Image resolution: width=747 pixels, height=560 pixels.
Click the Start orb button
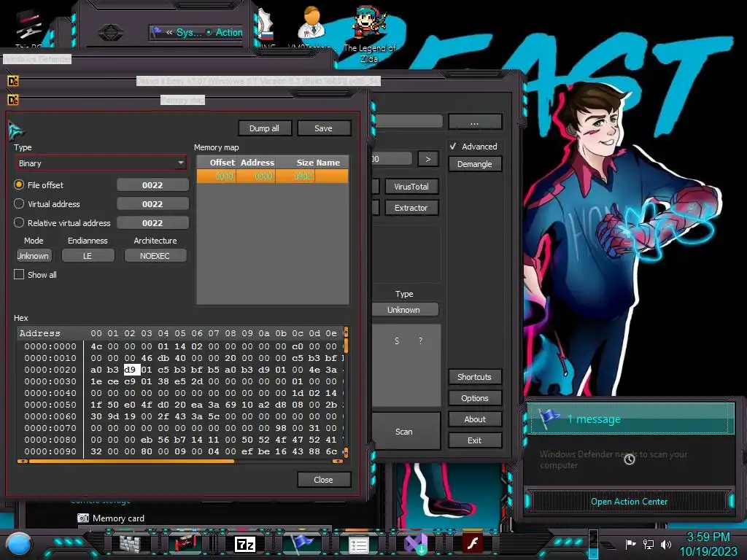[19, 544]
